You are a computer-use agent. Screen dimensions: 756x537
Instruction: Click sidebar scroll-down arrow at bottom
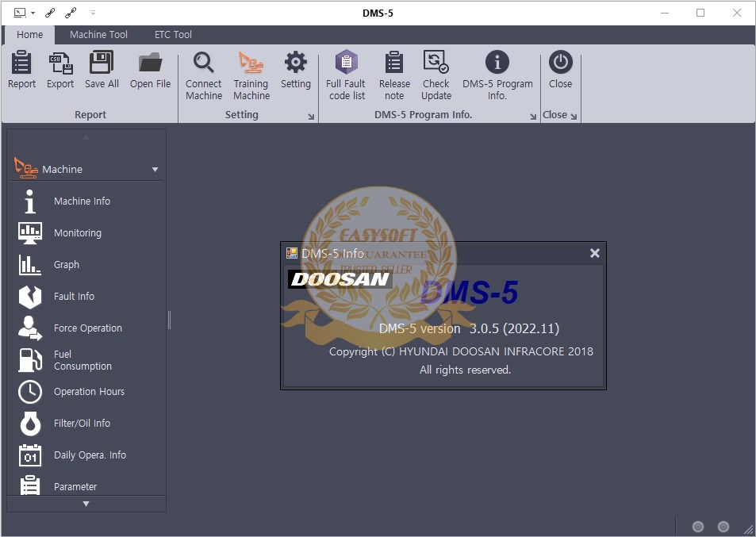[86, 504]
